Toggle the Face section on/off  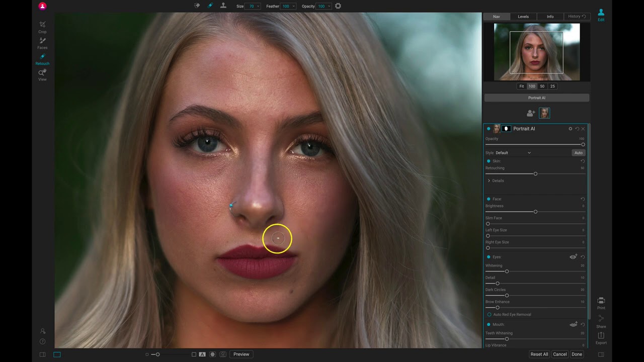(x=489, y=199)
